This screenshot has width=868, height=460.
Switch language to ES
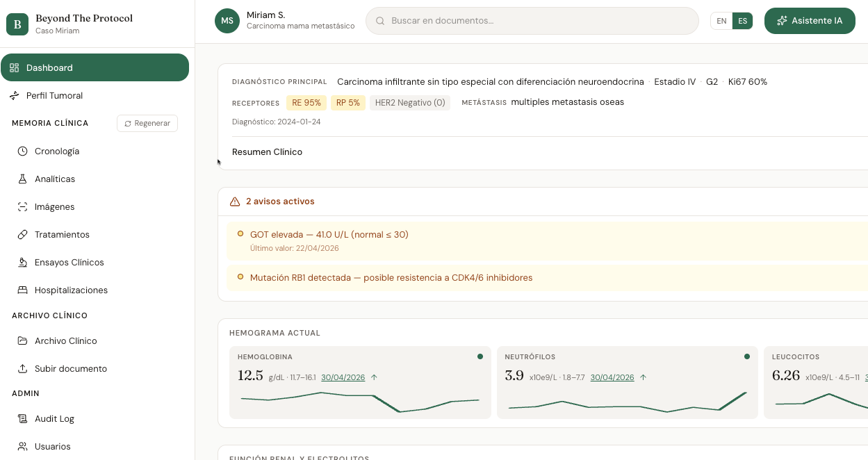[x=743, y=21]
